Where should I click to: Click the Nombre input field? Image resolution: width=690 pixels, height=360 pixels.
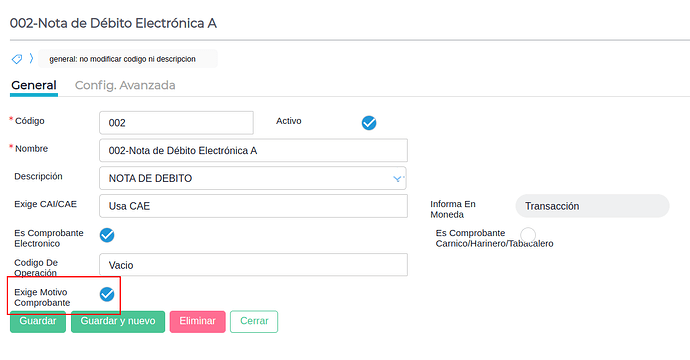pyautogui.click(x=253, y=151)
